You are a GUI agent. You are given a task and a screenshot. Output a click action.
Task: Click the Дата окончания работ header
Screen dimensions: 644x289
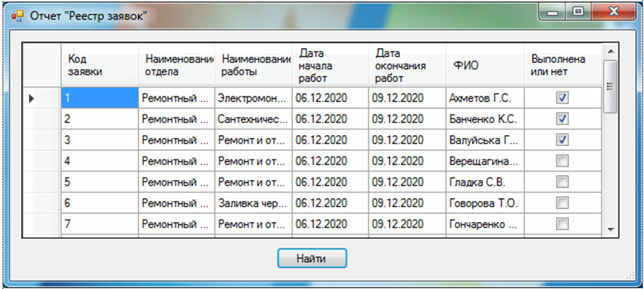coord(407,65)
